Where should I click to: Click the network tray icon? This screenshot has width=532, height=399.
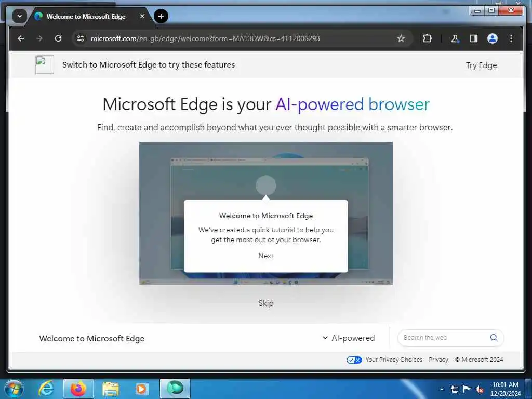(x=454, y=389)
